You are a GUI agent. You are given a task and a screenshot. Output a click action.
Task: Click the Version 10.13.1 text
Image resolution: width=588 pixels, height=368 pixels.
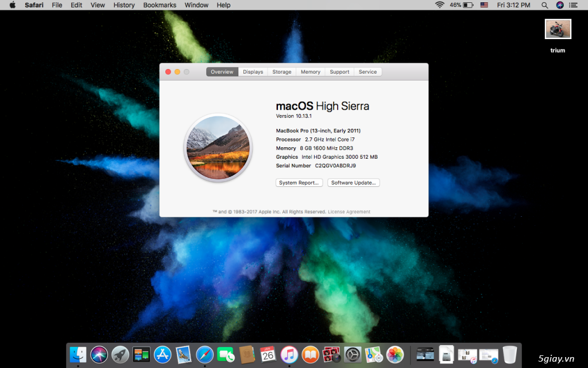click(x=293, y=116)
